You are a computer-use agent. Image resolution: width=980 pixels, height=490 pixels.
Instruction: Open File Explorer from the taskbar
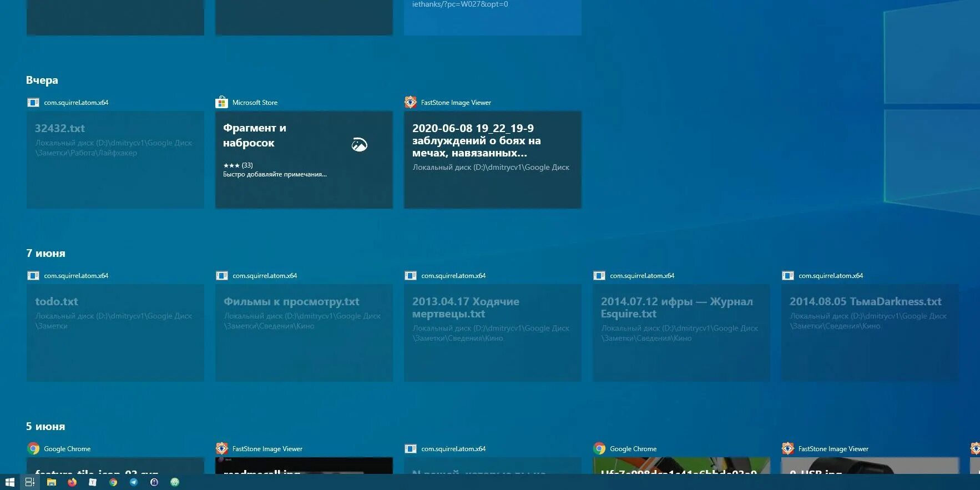[51, 482]
